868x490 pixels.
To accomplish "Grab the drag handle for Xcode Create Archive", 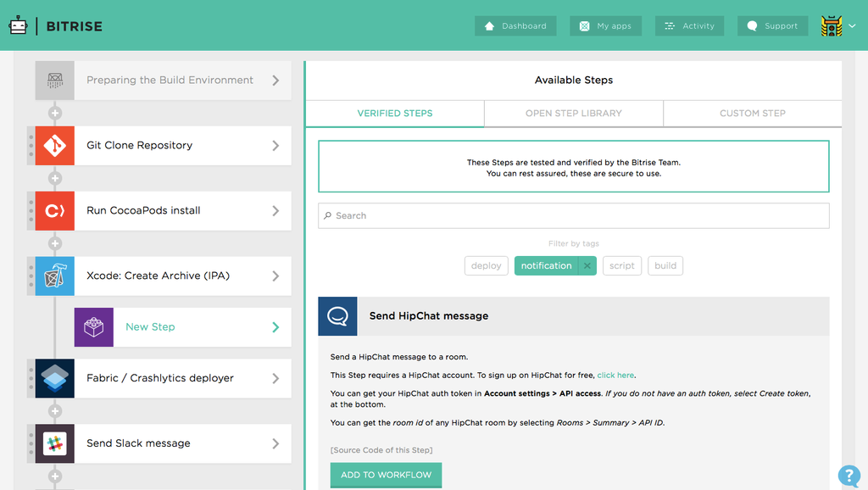I will coord(31,276).
